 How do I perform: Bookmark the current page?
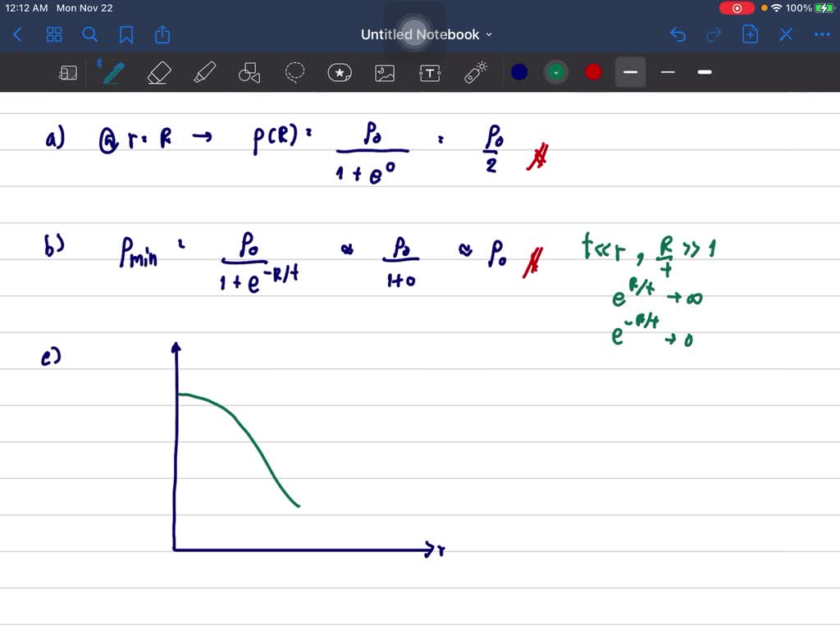(x=126, y=34)
